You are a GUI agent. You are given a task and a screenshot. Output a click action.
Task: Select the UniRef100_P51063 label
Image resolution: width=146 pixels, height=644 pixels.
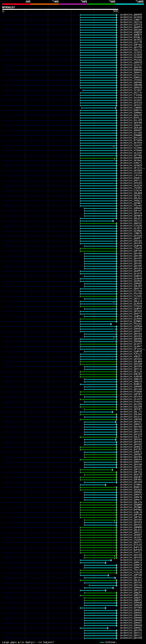(x=131, y=206)
